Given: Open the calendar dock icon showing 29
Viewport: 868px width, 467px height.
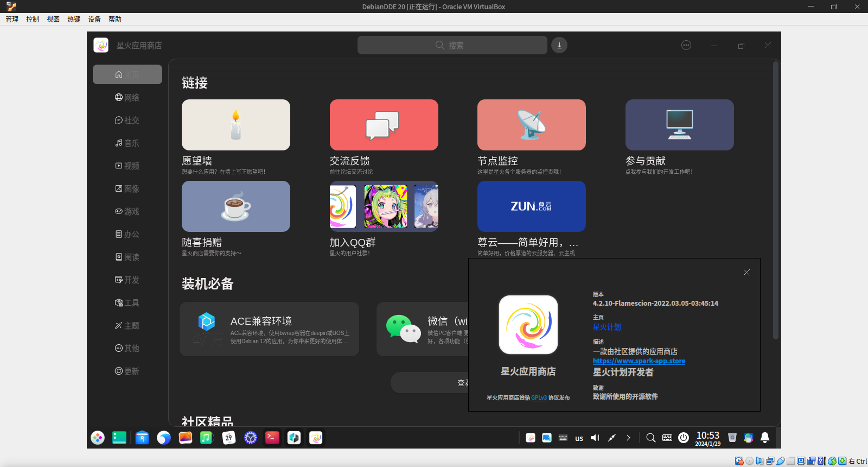Looking at the screenshot, I should tap(229, 438).
